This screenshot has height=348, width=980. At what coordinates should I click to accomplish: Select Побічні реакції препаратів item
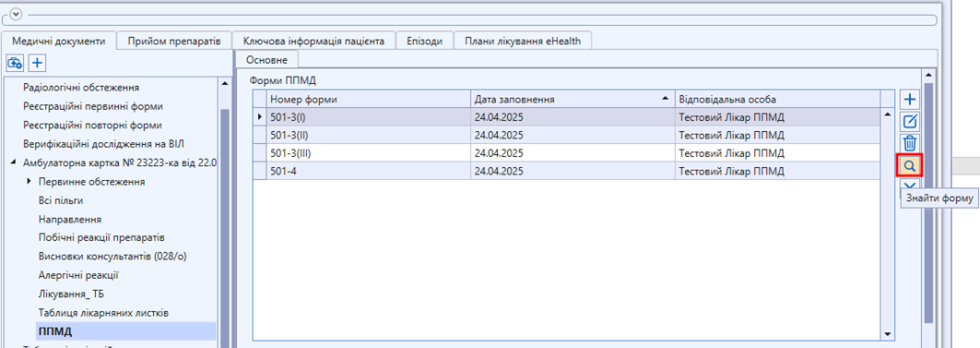(102, 238)
